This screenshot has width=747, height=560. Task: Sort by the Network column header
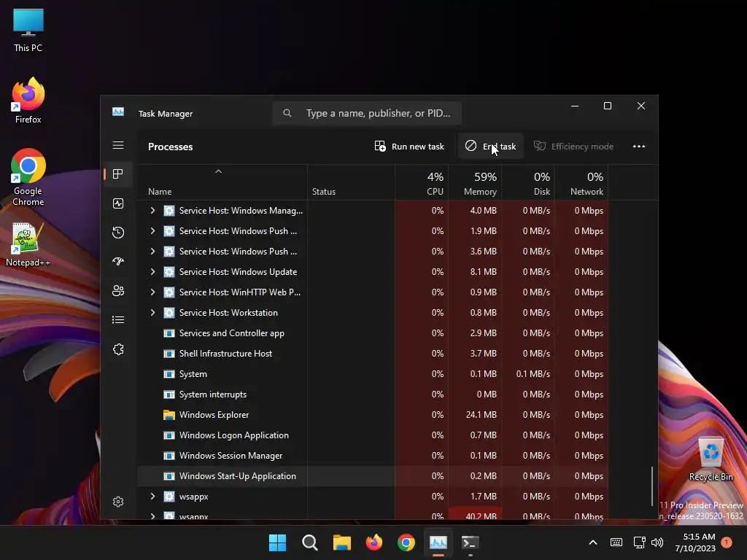(581, 183)
